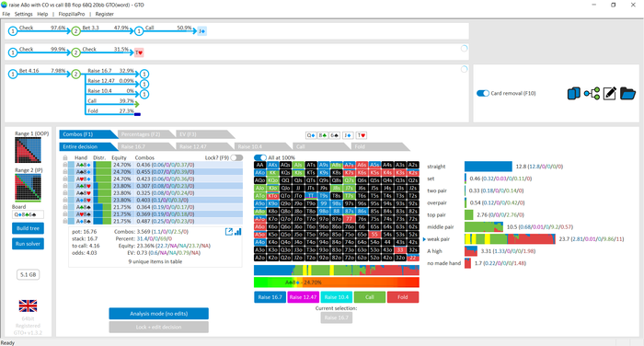Select the AA cell in the hand matrix
The height and width of the screenshot is (346, 644).
click(x=259, y=166)
